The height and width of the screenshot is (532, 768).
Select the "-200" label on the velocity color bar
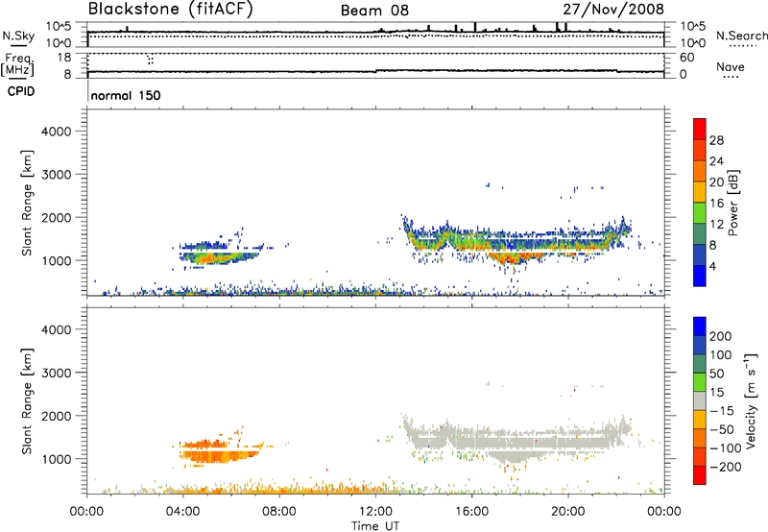(x=726, y=467)
